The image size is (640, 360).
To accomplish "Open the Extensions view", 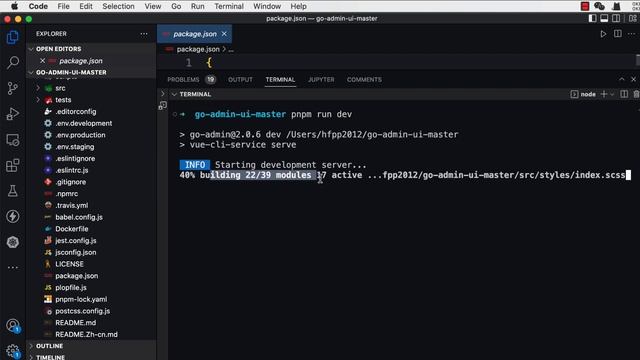I will coord(13,165).
